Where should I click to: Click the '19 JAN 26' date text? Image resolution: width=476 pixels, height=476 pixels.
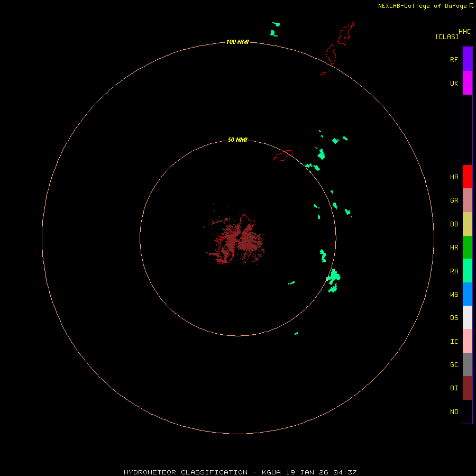tap(307, 472)
